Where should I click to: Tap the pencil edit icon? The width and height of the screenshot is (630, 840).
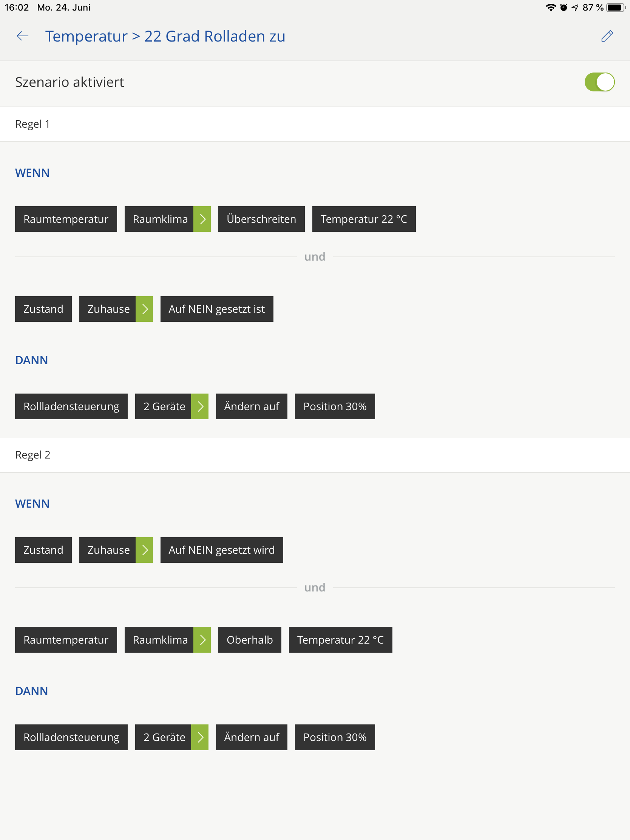[607, 36]
